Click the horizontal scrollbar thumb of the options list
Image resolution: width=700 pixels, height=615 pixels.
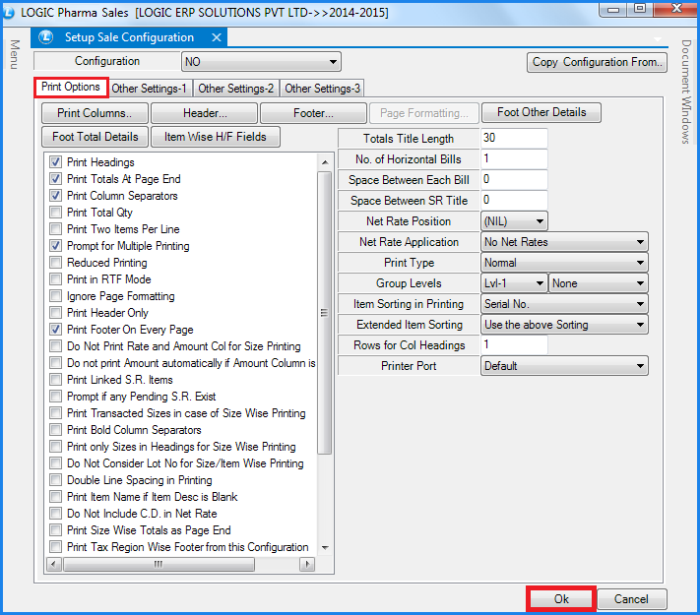[159, 564]
